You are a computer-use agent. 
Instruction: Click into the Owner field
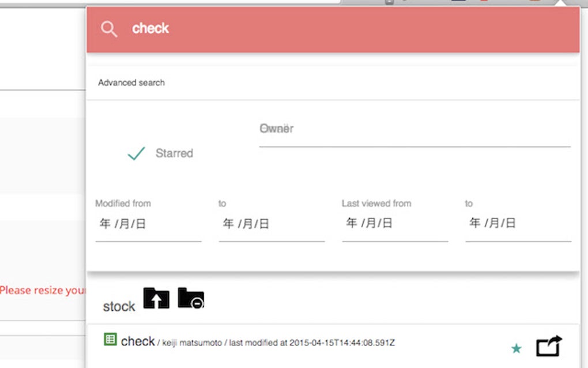414,133
